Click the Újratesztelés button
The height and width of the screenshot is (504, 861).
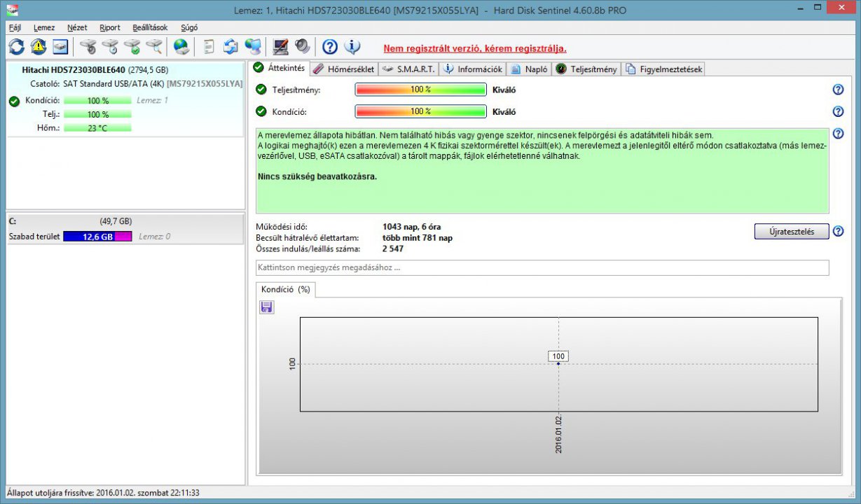coord(792,232)
